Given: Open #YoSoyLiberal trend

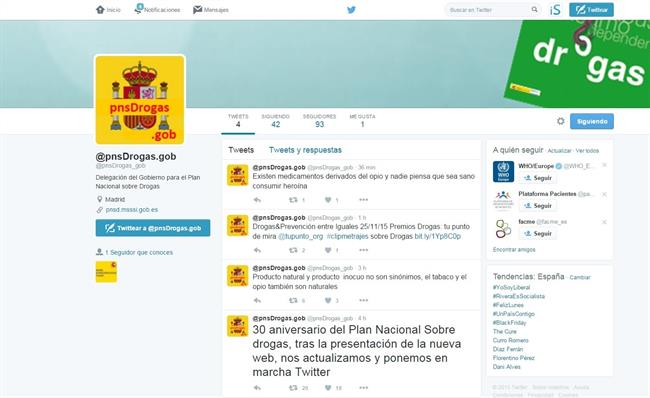Looking at the screenshot, I should point(511,287).
